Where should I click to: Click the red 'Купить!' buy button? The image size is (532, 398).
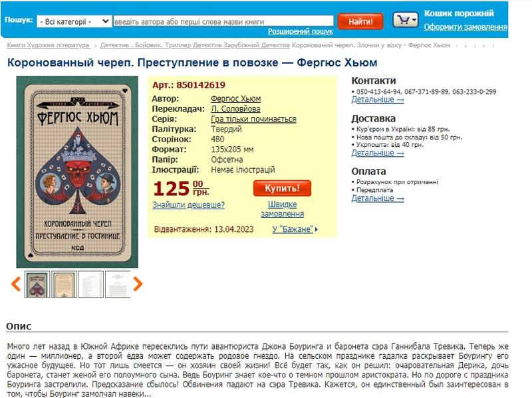[x=282, y=188]
